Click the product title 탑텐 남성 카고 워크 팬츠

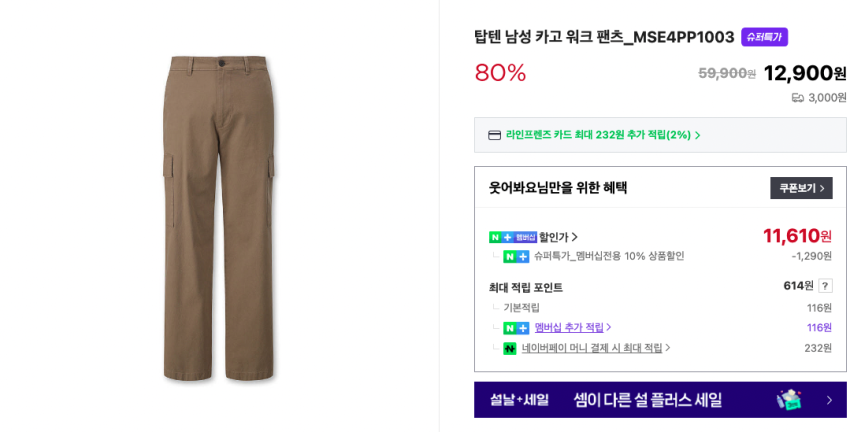(x=604, y=37)
